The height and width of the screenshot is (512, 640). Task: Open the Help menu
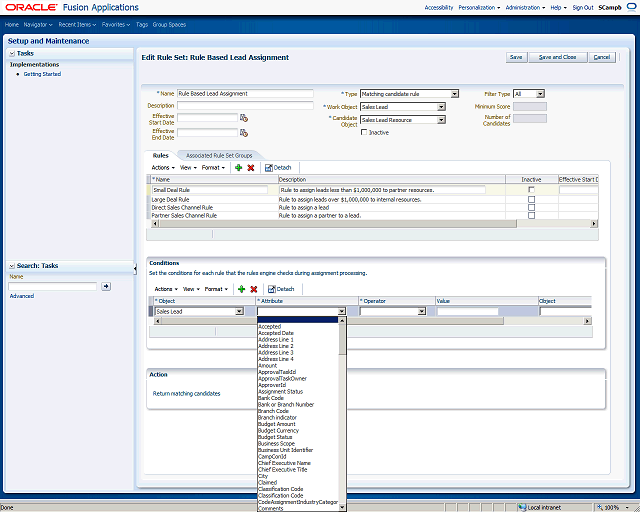558,7
